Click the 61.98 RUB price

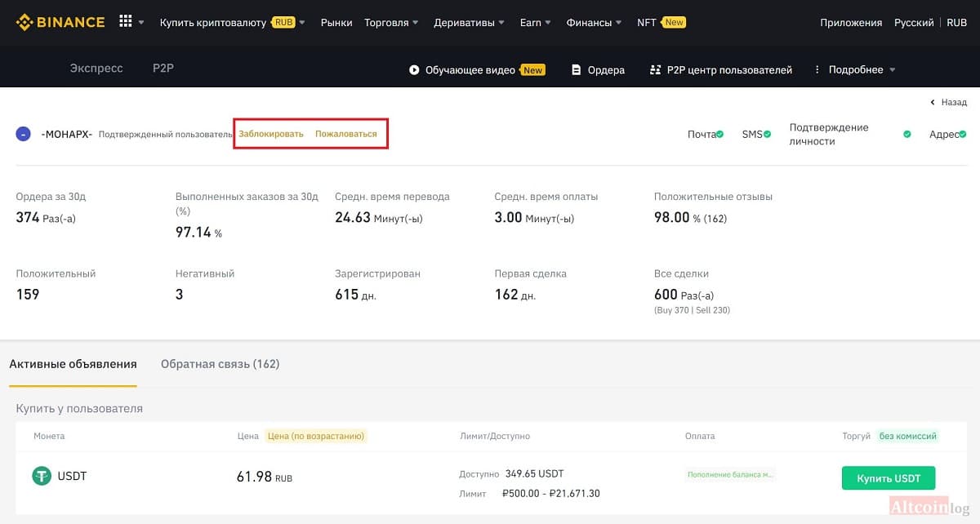265,477
